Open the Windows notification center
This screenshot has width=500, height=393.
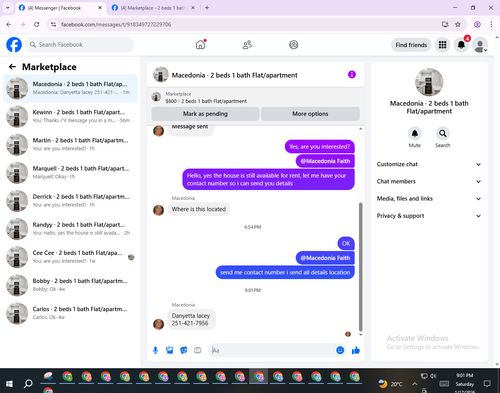point(487,384)
